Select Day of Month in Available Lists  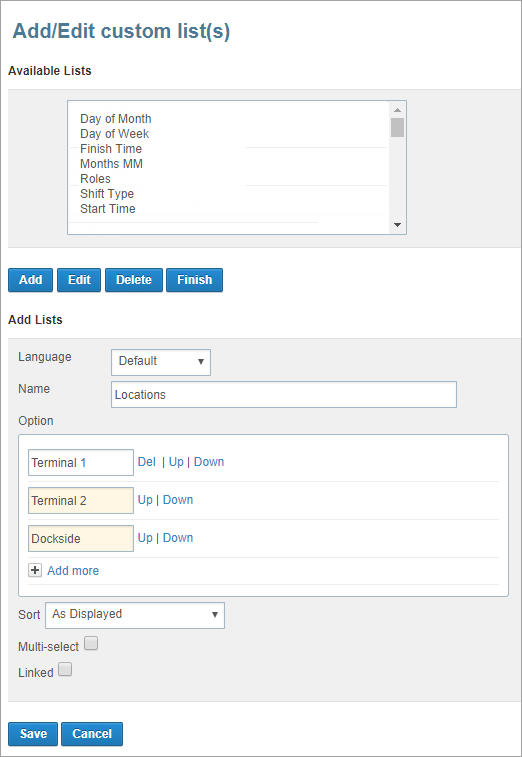(116, 119)
